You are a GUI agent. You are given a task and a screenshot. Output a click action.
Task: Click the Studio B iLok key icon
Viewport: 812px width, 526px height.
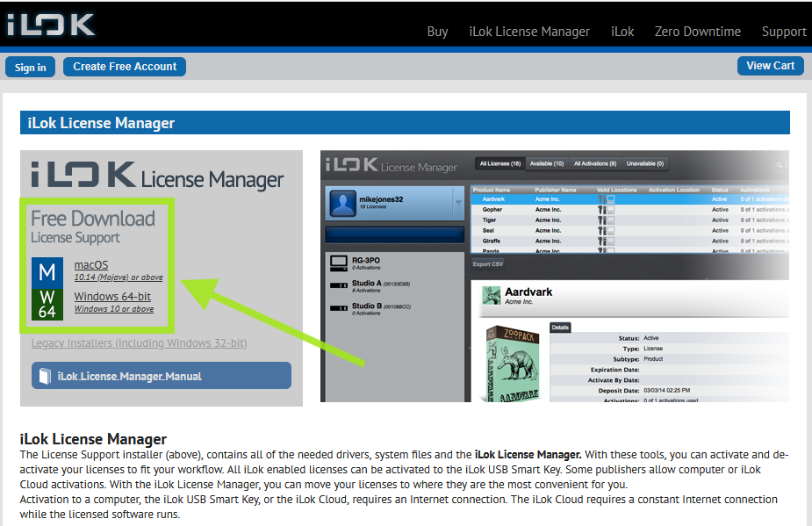pos(339,308)
